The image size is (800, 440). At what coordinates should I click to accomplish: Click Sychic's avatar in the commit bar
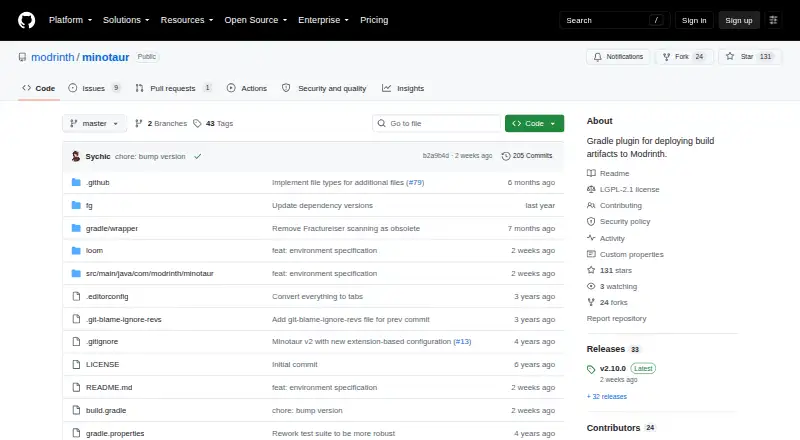click(76, 156)
